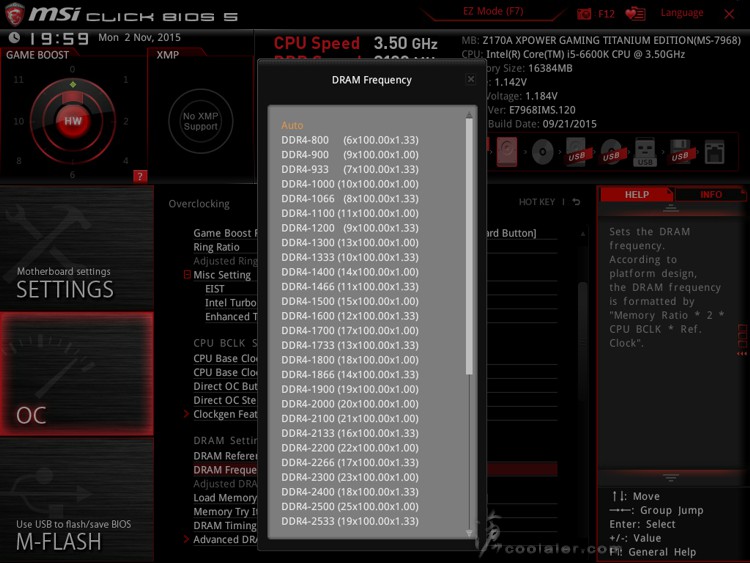Switch to HELP tab
Screen dimensions: 750x563
coord(637,194)
